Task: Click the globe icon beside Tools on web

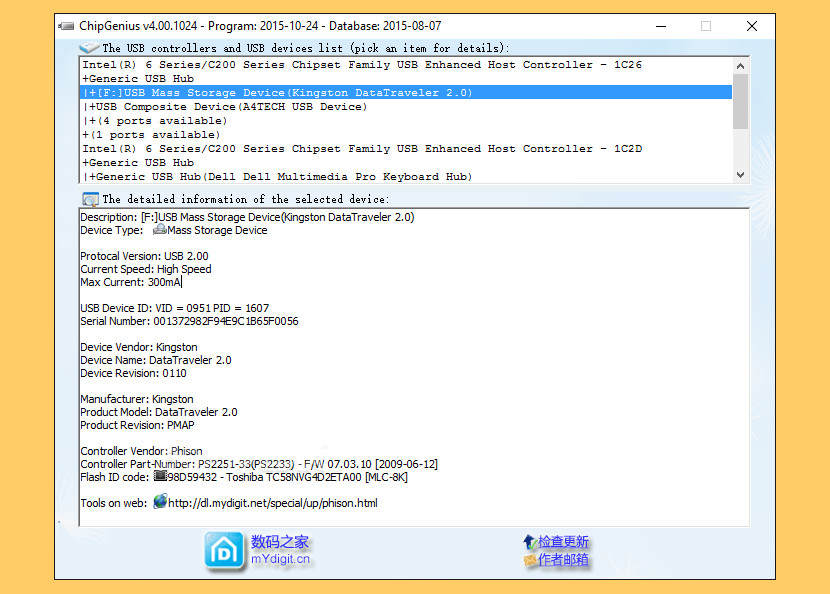Action: (160, 503)
